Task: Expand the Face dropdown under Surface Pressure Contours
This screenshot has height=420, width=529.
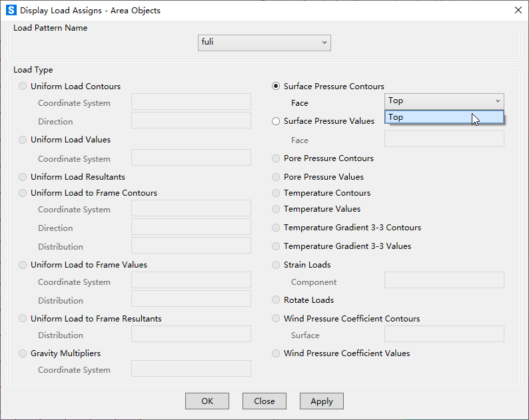Action: [444, 101]
